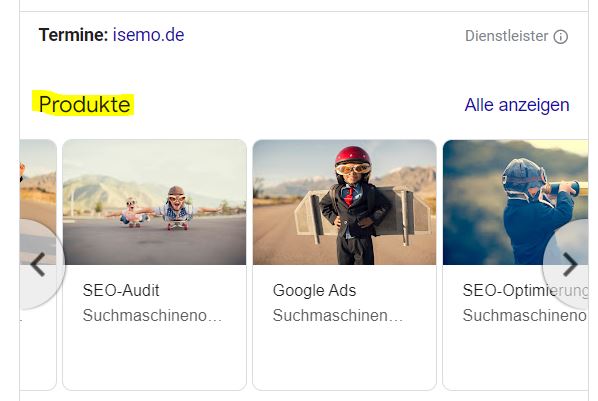
Task: Click the Termine label
Action: 73,35
